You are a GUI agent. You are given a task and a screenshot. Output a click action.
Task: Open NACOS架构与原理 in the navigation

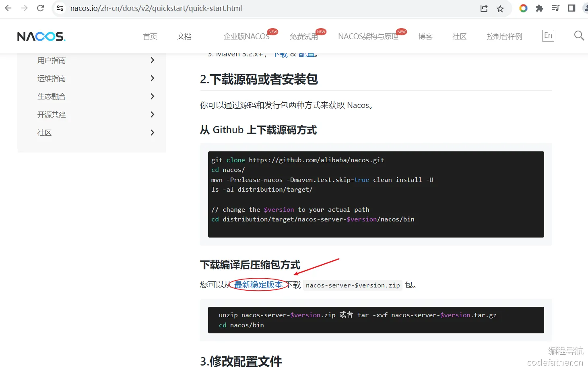click(368, 37)
